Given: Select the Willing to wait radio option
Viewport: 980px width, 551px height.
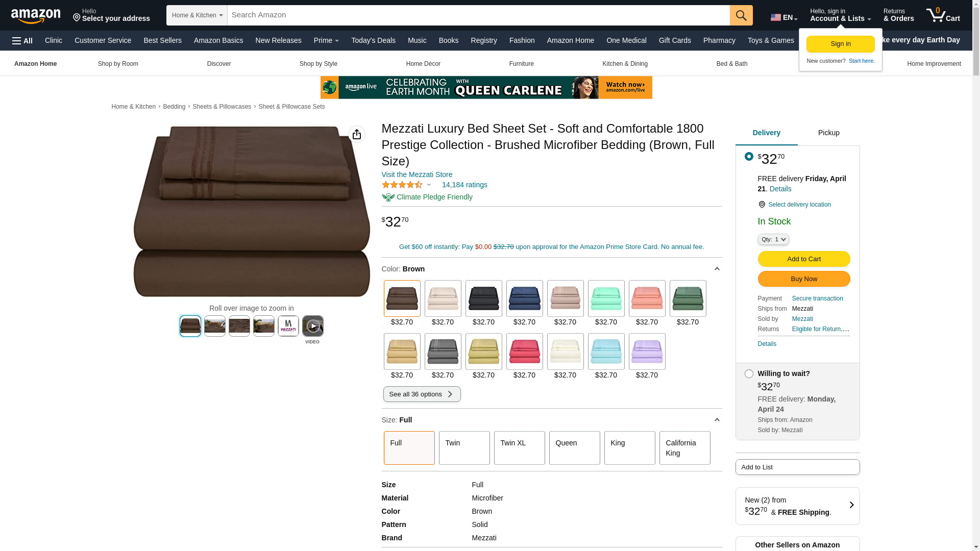Looking at the screenshot, I should pos(749,374).
